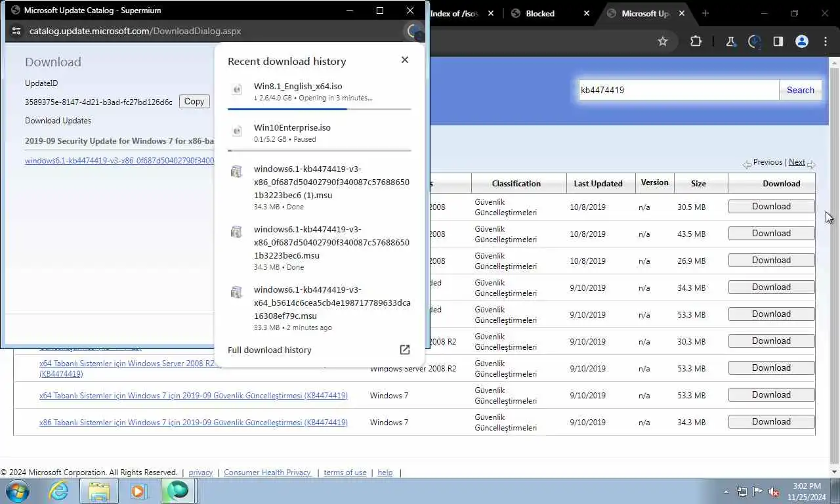Bookmark this page with the star icon

(x=663, y=41)
